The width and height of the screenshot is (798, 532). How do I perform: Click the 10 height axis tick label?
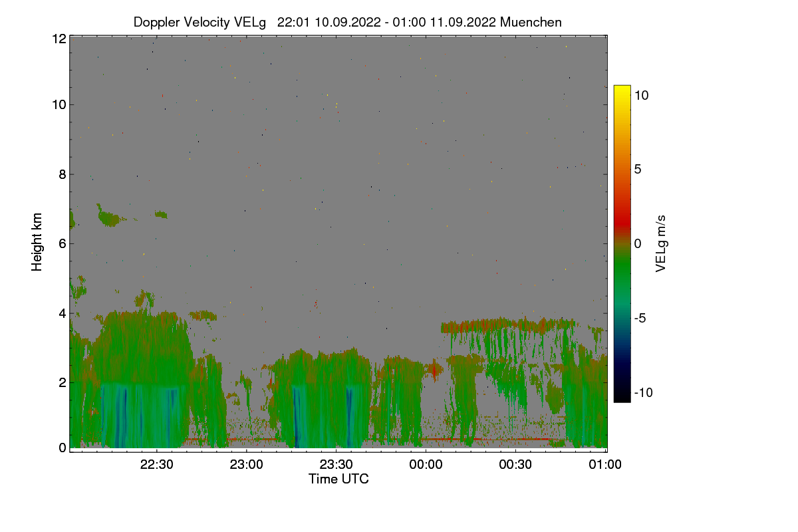click(x=59, y=104)
